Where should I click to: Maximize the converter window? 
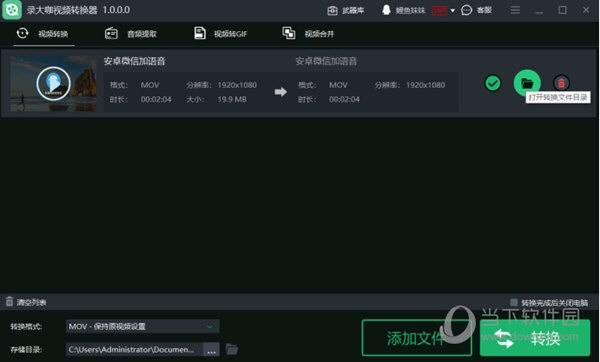(x=562, y=10)
